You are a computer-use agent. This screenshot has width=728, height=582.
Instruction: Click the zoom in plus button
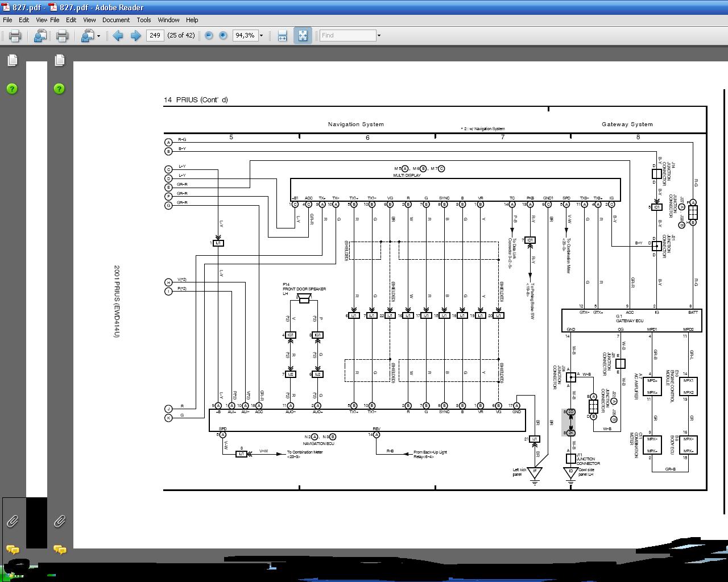click(x=223, y=35)
